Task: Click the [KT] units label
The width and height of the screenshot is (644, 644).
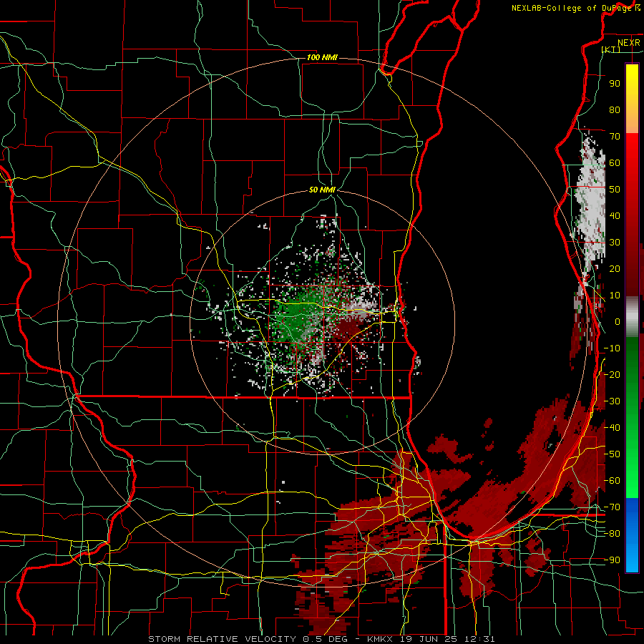Action: tap(611, 49)
